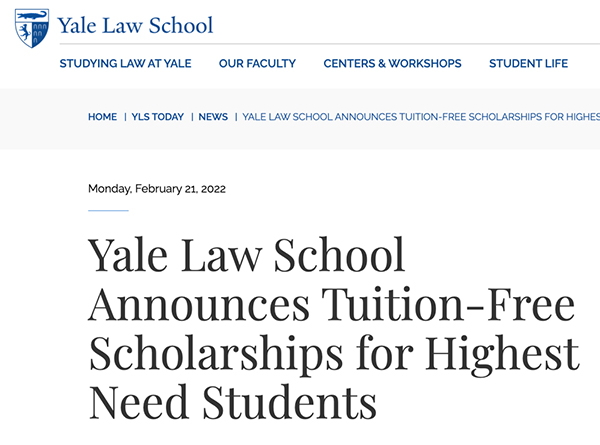Click the blue divider line under the date
The width and height of the screenshot is (600, 445).
(108, 210)
